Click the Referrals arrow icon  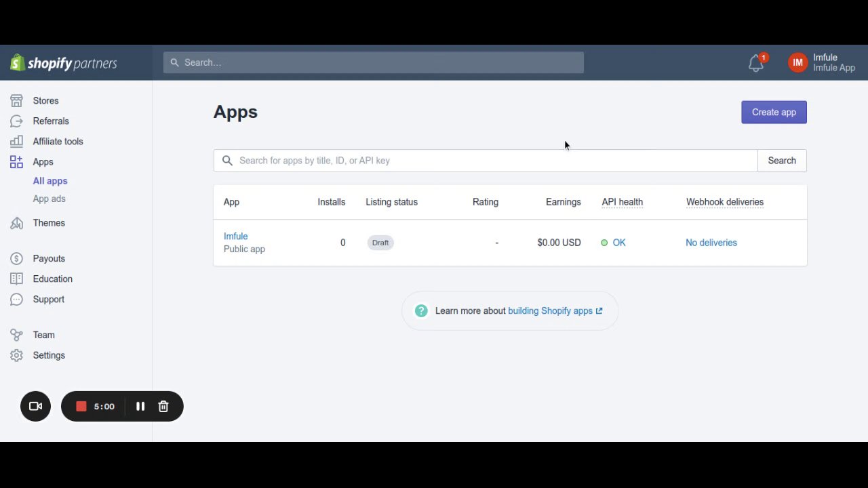(16, 121)
